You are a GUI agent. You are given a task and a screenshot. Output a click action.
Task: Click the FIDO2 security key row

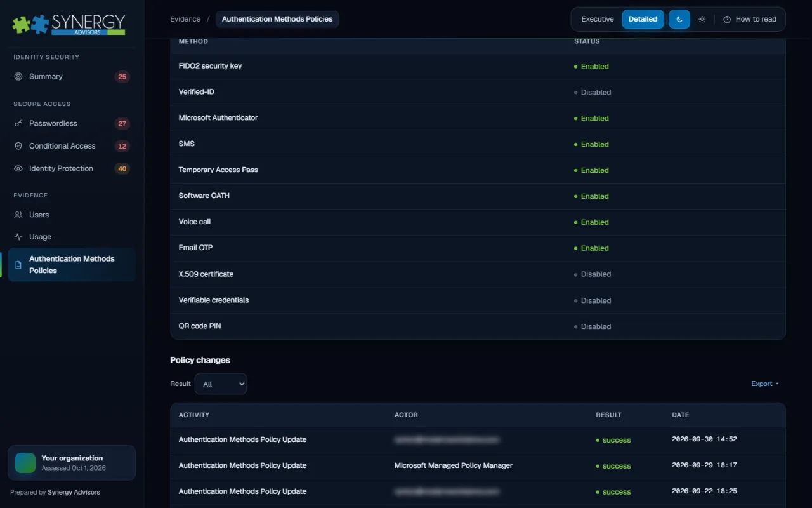click(478, 66)
